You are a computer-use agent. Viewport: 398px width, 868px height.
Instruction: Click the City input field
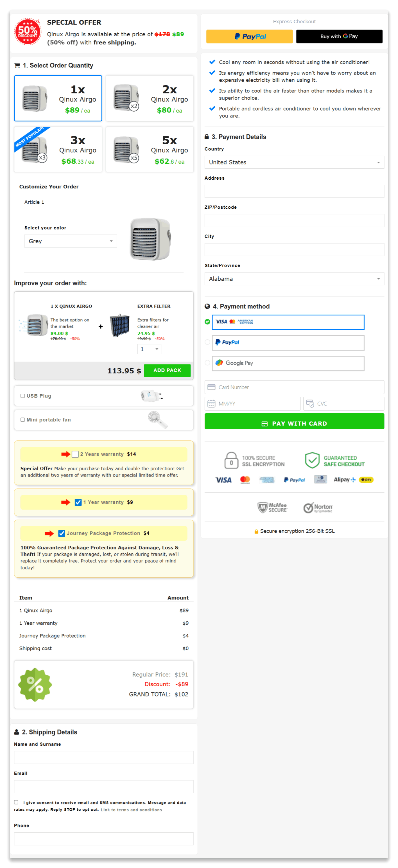pos(294,250)
